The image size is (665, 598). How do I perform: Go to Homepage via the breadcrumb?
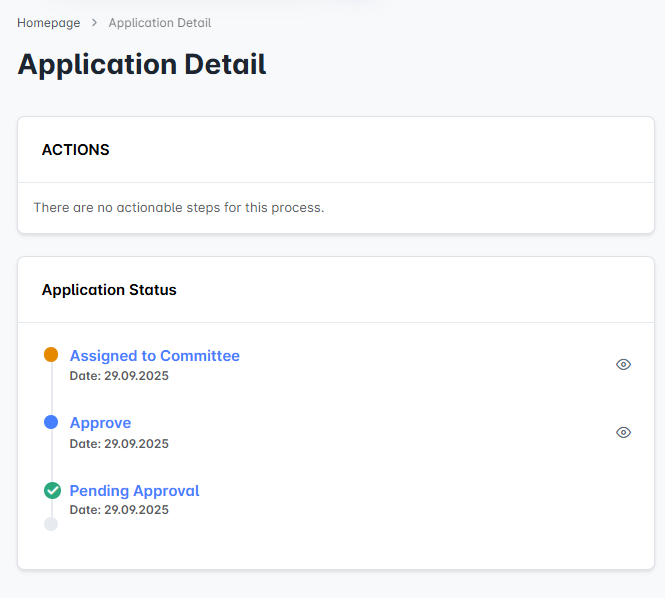(x=48, y=23)
